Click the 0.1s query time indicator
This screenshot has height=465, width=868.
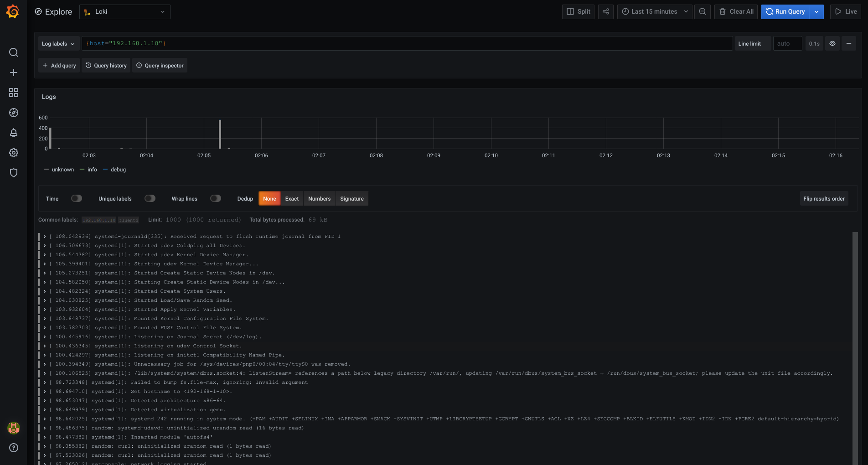[814, 43]
